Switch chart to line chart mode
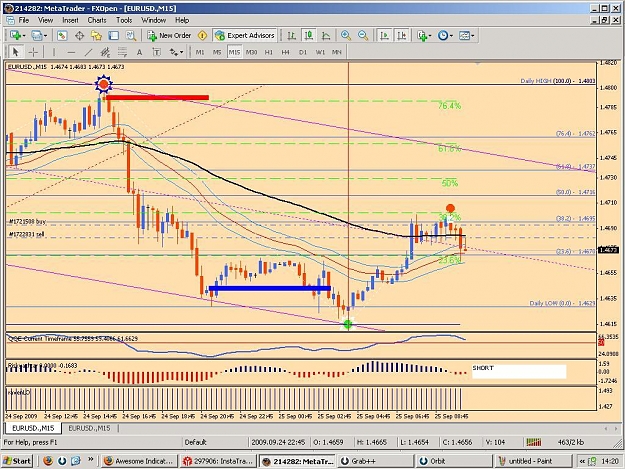625x469 pixels. tap(326, 35)
